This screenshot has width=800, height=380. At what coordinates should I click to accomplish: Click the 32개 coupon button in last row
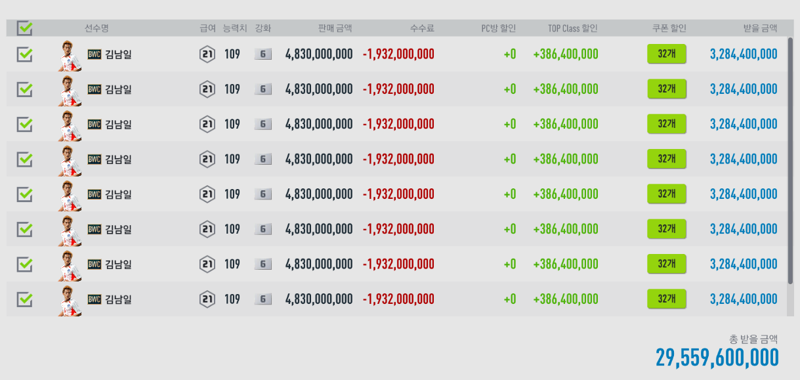tap(666, 299)
